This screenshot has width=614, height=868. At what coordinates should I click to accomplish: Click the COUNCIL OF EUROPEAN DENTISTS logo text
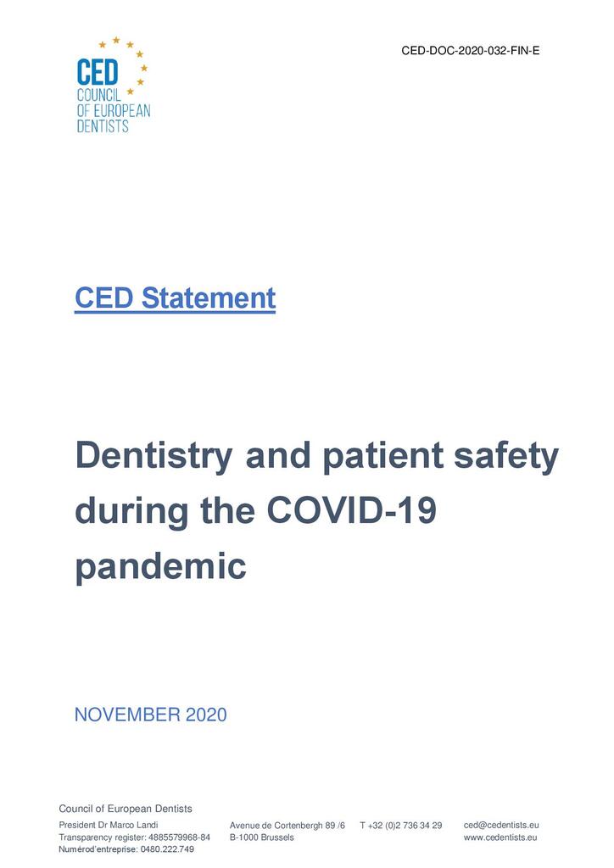[x=113, y=111]
